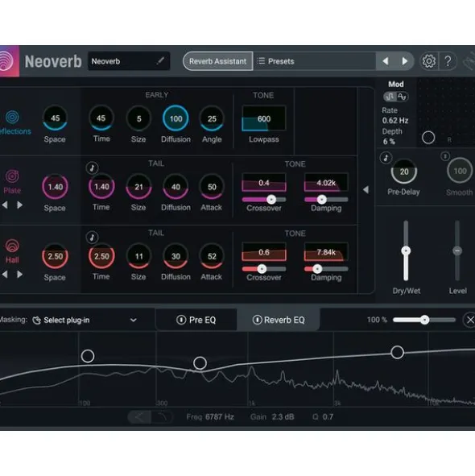Viewport: 475px width, 476px height.
Task: Click the blend pad puck near Mod
Action: coord(428,138)
